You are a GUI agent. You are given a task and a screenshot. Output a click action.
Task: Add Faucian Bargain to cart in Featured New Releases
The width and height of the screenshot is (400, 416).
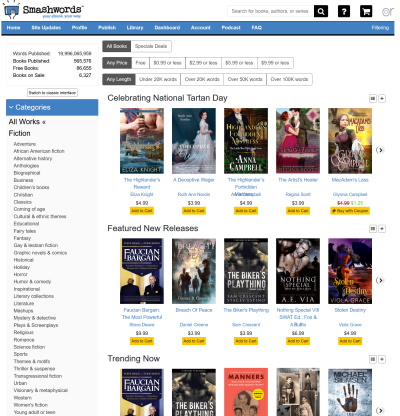[142, 341]
